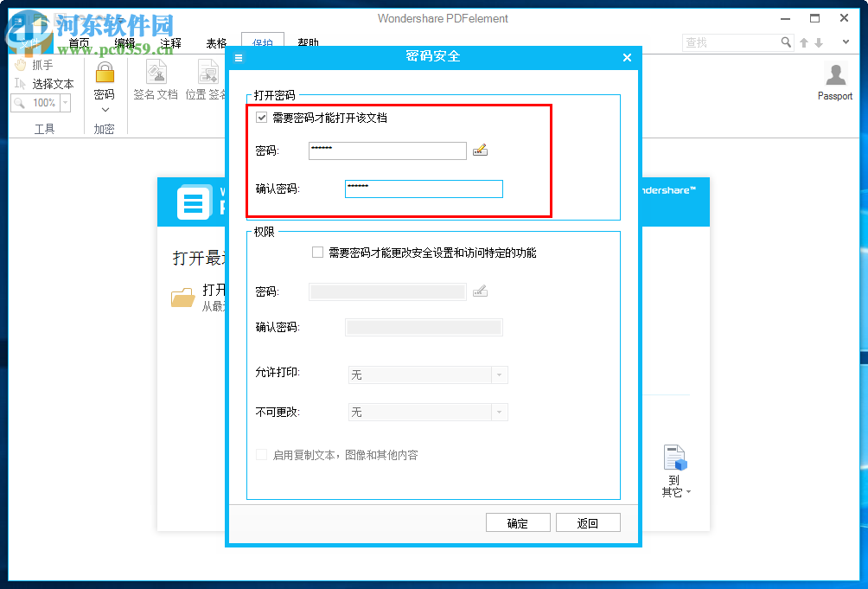Expand the 密码 tool chevron

click(x=104, y=109)
